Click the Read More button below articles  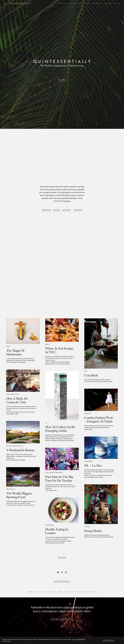coord(62,557)
